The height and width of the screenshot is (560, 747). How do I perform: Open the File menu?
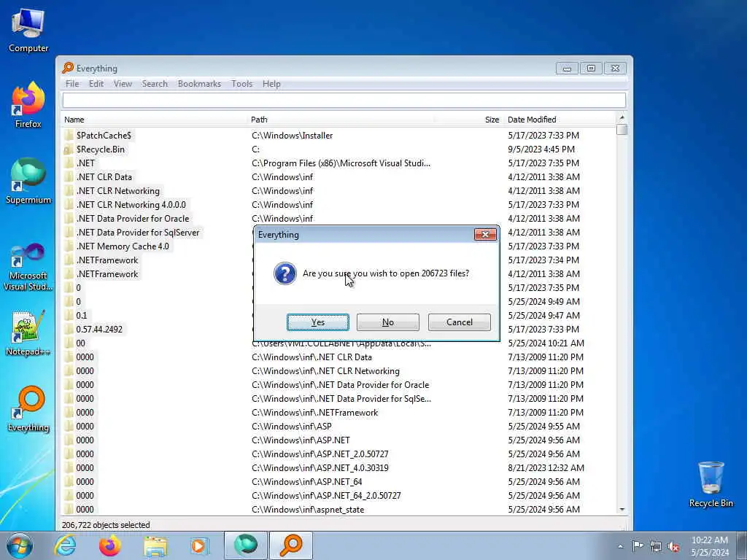[x=72, y=84]
